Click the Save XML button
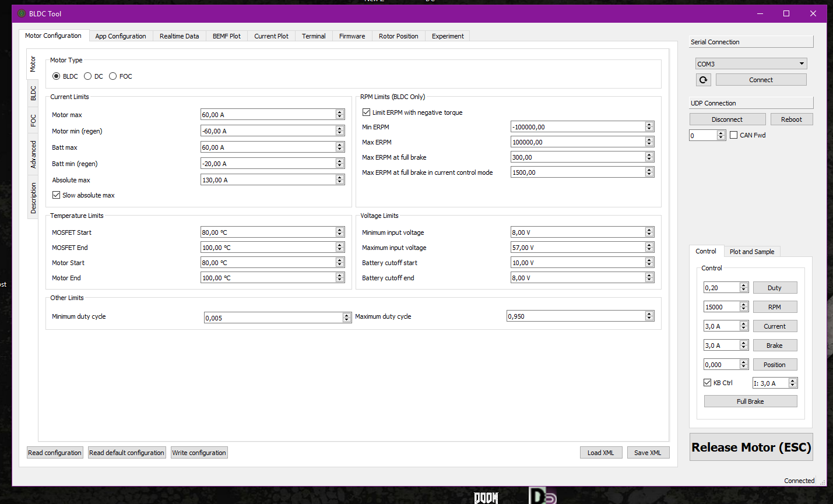The width and height of the screenshot is (833, 504). 648,453
